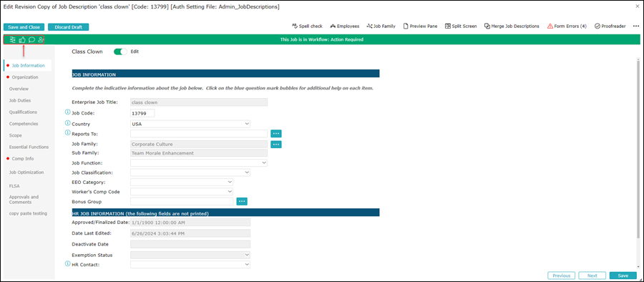Click the Sub Family field Team Morale Enhancement
The image size is (644, 282).
199,153
